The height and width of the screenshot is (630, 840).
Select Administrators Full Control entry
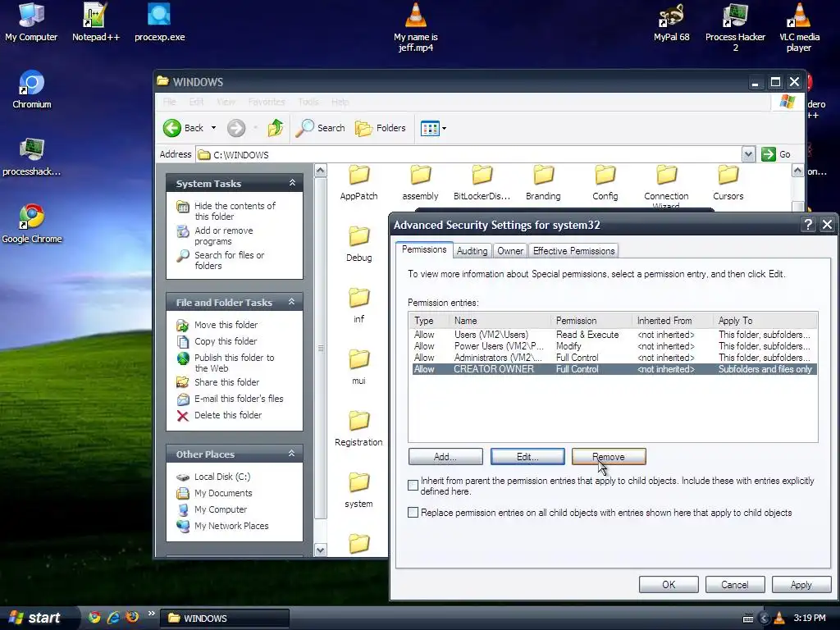pos(614,358)
